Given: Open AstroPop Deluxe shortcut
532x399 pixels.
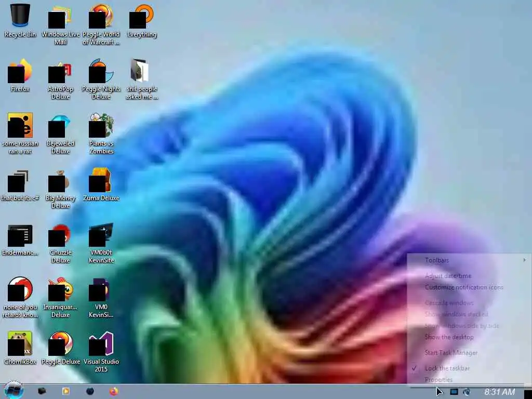Looking at the screenshot, I should tap(60, 79).
